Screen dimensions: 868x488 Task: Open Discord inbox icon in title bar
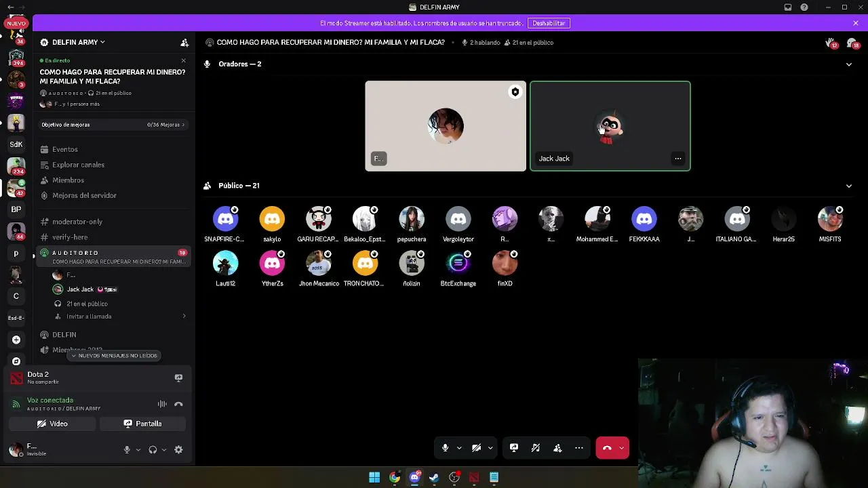coord(788,7)
